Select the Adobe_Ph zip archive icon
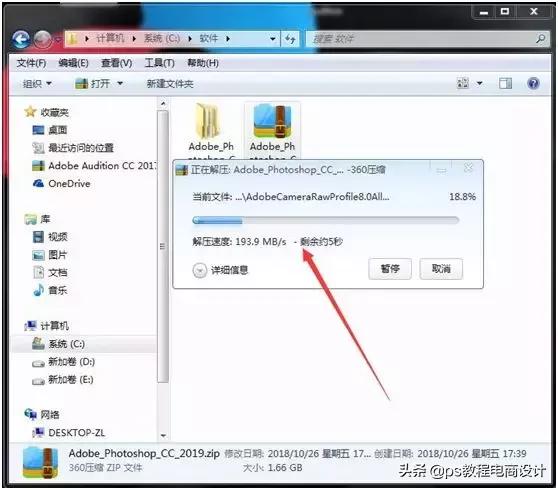The height and width of the screenshot is (490, 558). (x=272, y=121)
